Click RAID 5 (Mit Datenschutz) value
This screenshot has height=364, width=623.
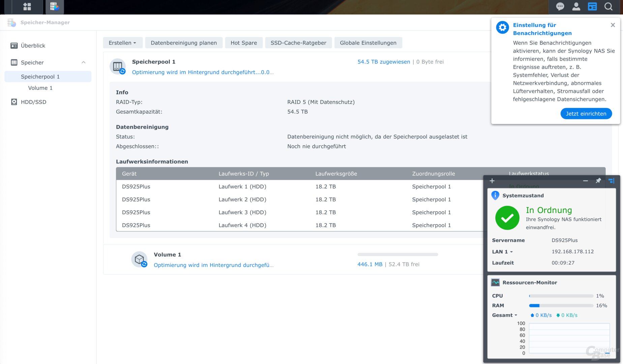(x=321, y=102)
